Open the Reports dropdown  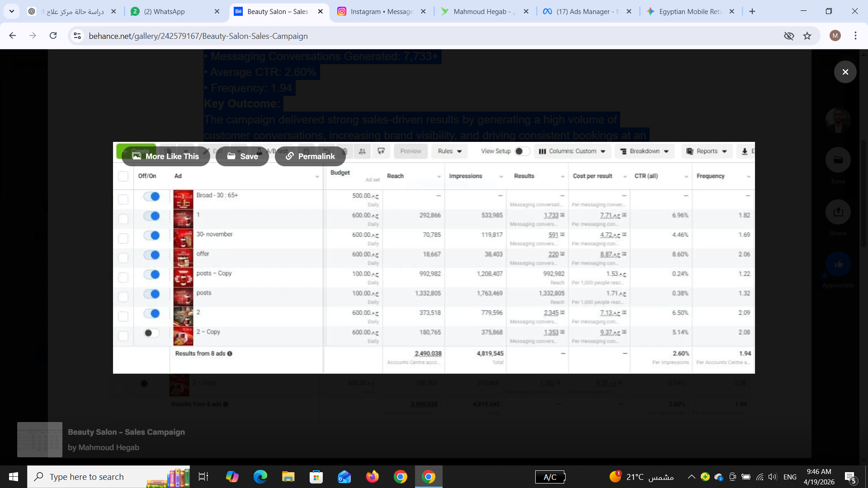click(x=707, y=151)
